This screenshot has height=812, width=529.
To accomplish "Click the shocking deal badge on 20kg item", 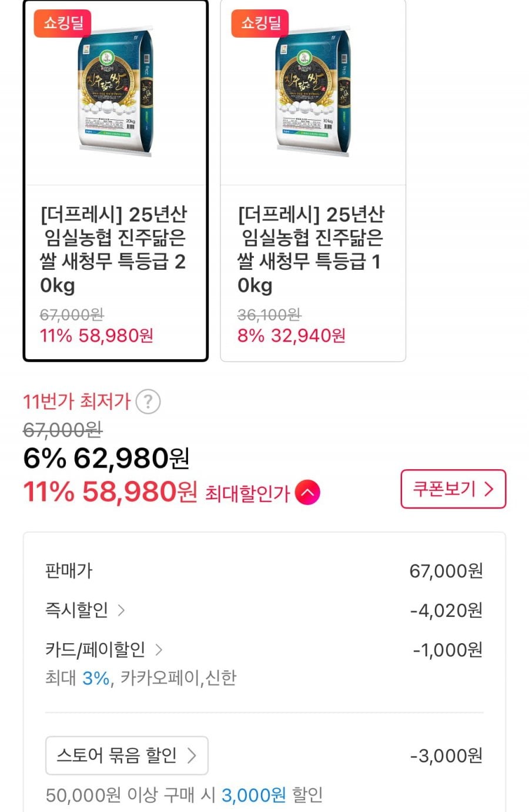I will pyautogui.click(x=63, y=24).
